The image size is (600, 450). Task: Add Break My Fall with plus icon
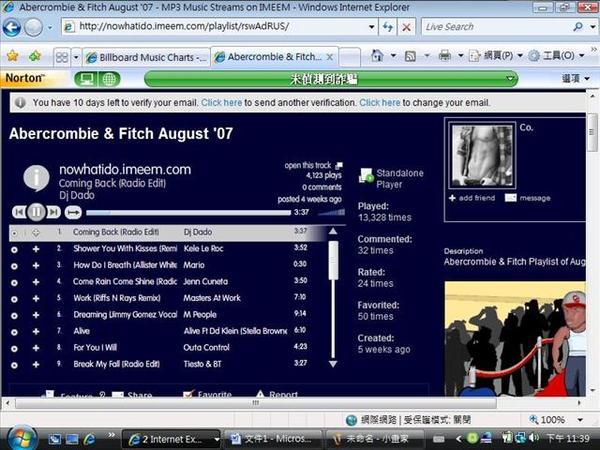click(x=36, y=365)
